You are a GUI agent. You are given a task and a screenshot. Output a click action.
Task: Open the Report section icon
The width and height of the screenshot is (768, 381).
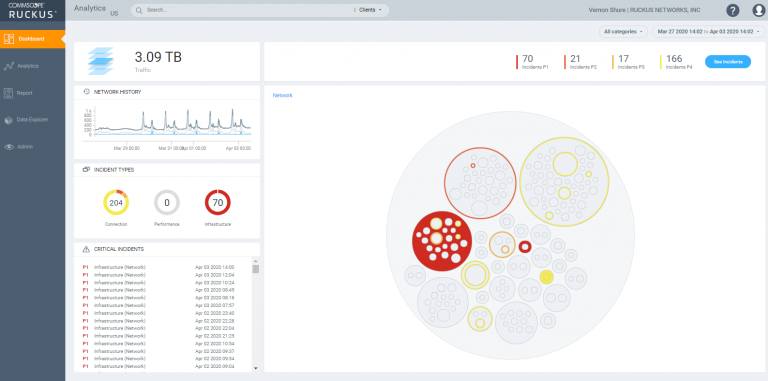(8, 93)
